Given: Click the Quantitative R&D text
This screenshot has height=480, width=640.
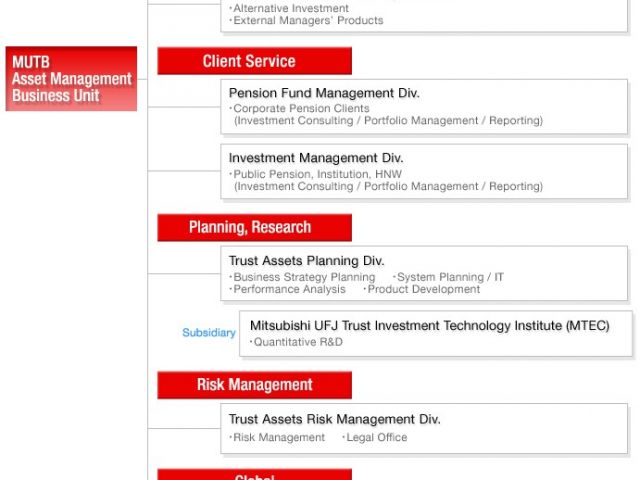Looking at the screenshot, I should 297,342.
